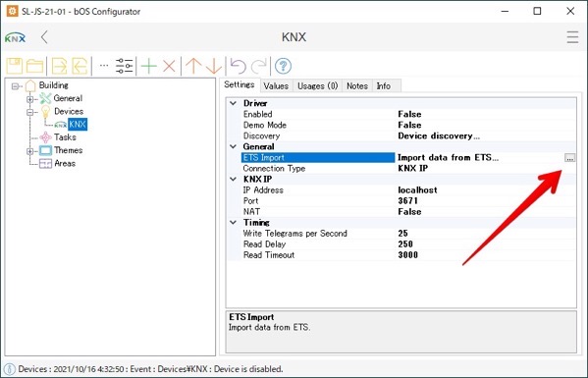Click the Areas floor plan icon
Screen dimensions: 588x378
[x=45, y=164]
